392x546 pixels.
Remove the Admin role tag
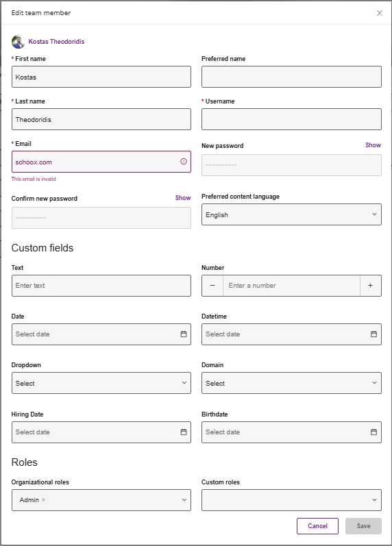44,499
